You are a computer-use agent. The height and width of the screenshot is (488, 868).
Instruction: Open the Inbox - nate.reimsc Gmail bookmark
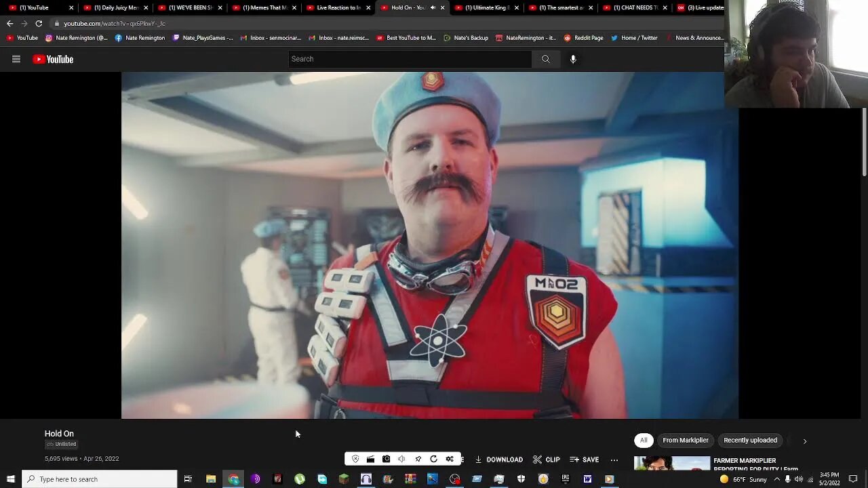pyautogui.click(x=338, y=38)
